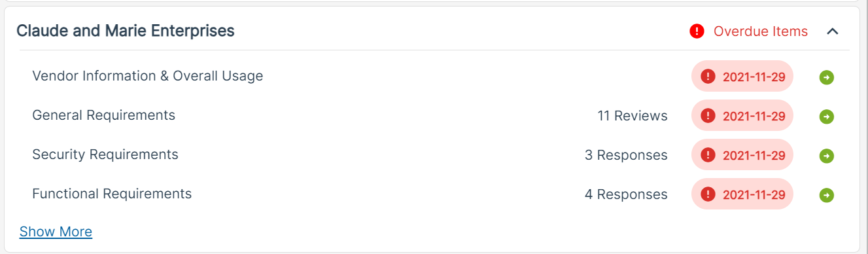Click alert icon in General Requirements date badge
This screenshot has width=868, height=254.
coord(708,116)
